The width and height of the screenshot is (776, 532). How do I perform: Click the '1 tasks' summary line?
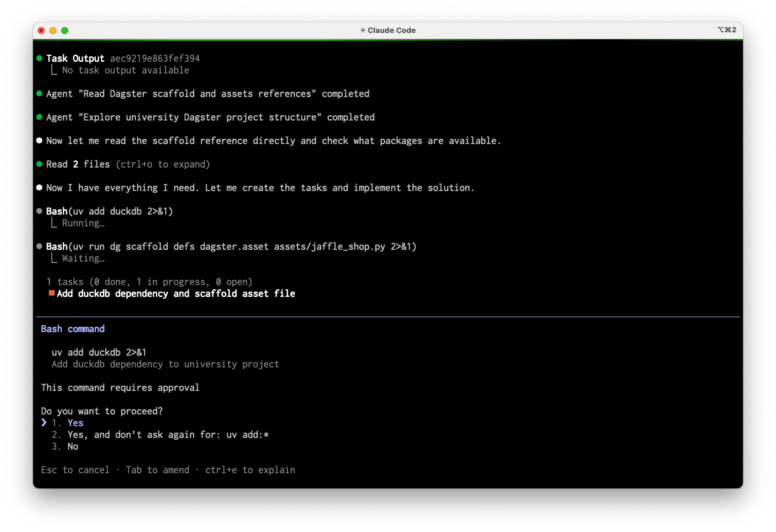pyautogui.click(x=149, y=282)
